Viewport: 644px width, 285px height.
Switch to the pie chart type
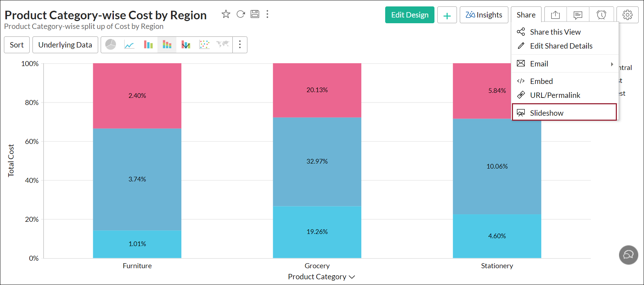[x=111, y=45]
